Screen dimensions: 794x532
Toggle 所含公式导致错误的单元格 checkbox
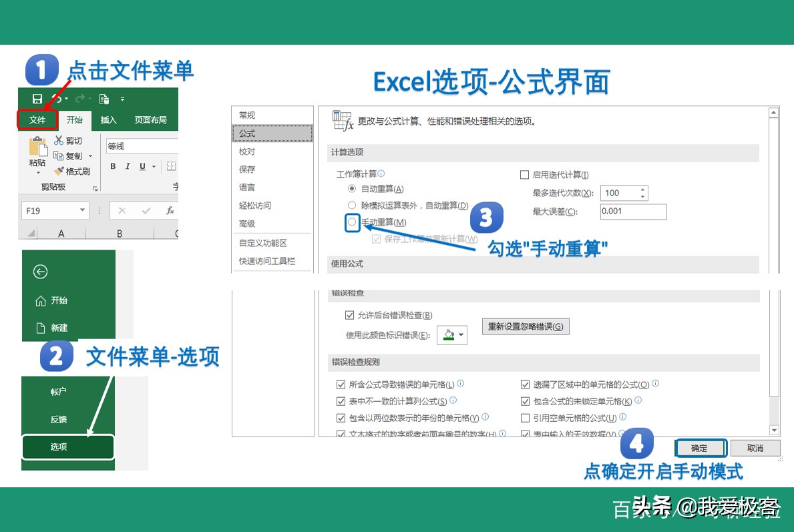click(341, 384)
